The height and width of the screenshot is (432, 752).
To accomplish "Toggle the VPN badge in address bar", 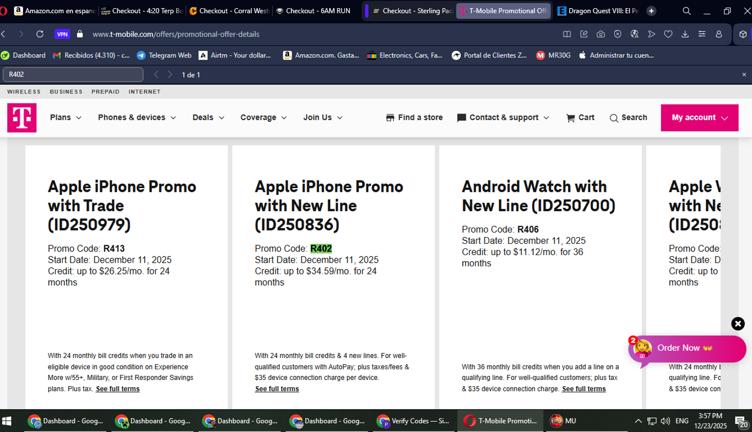I will [62, 34].
